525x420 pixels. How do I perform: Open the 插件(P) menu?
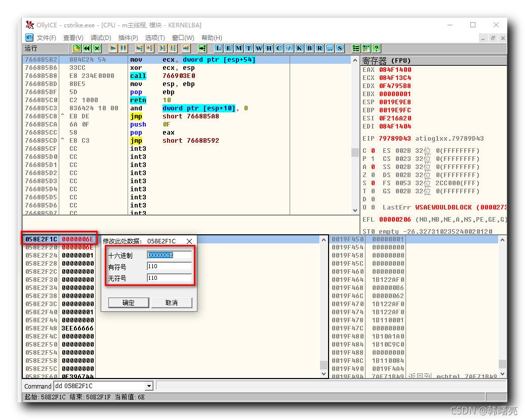(x=128, y=38)
